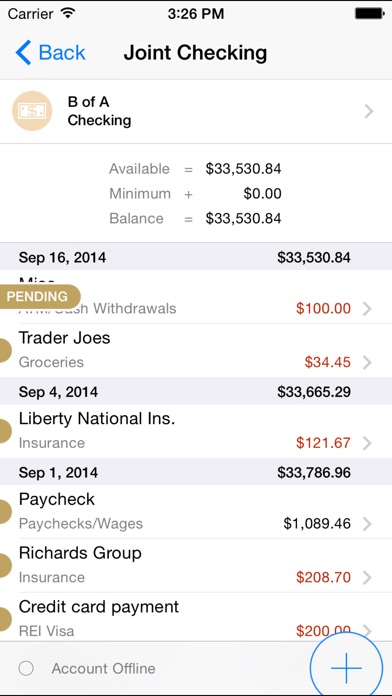
Task: Tap the back chevron arrow icon
Action: click(23, 52)
